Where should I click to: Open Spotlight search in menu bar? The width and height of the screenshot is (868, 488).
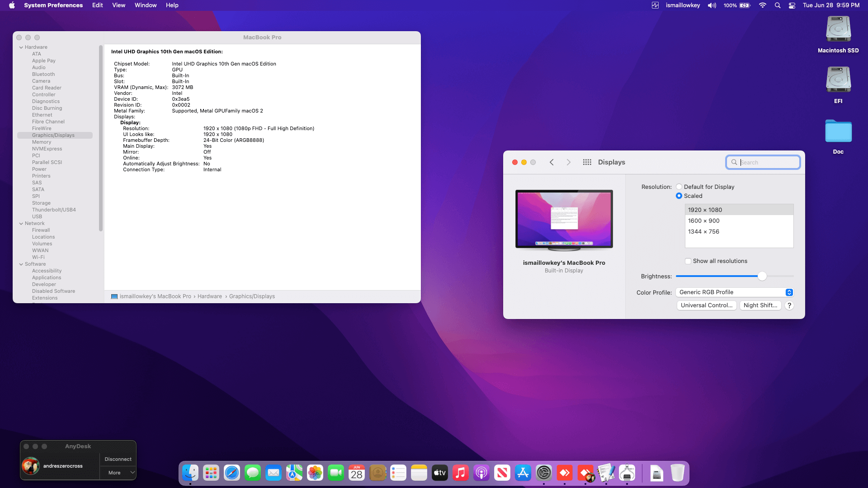tap(778, 5)
